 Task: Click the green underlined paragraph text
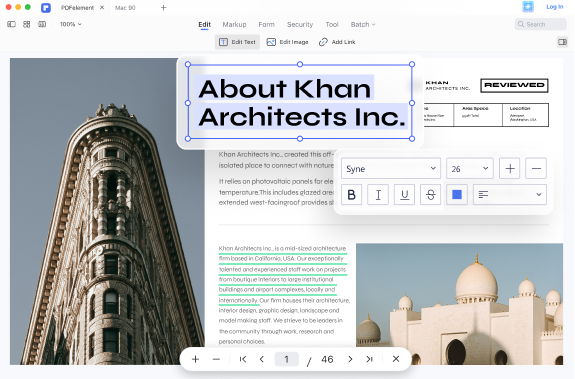pos(282,274)
